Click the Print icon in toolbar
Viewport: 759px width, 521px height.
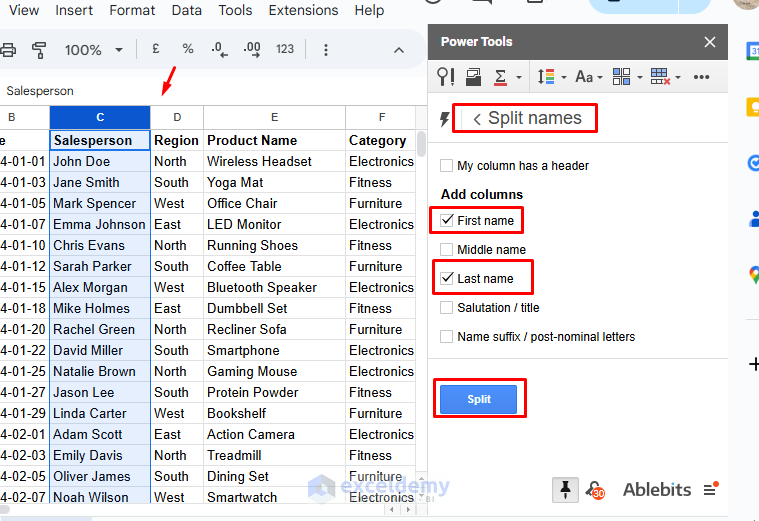coord(7,49)
